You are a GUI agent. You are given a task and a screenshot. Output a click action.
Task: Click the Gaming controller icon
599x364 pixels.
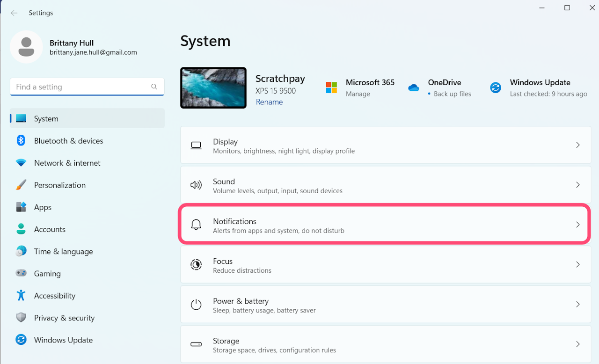pyautogui.click(x=21, y=273)
